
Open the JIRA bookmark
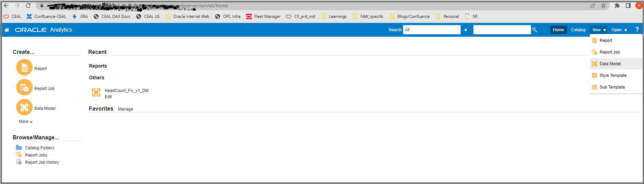point(80,16)
